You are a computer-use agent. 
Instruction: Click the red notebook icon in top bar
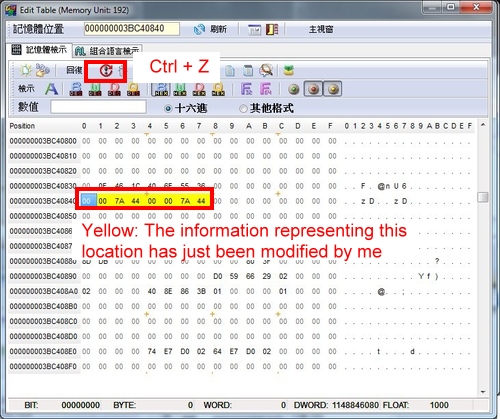coord(272,29)
